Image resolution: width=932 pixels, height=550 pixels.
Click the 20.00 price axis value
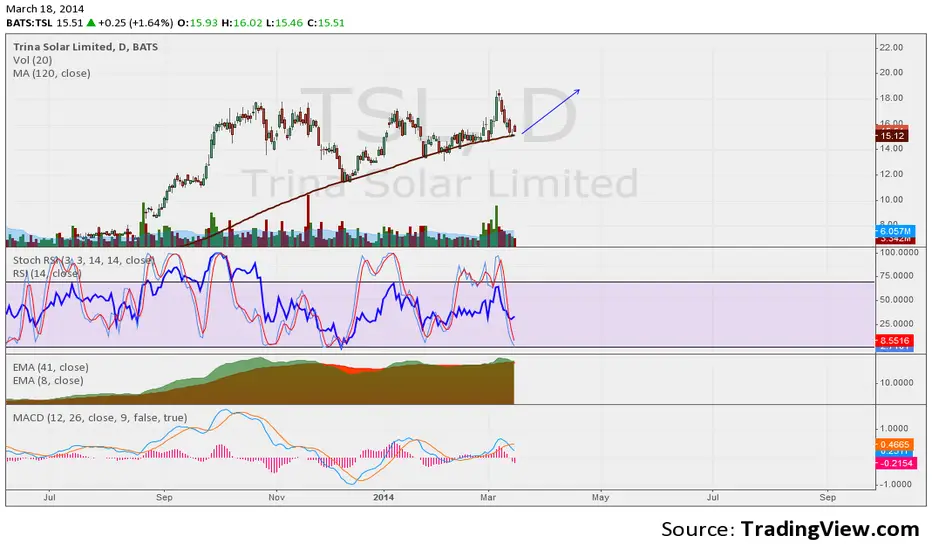tap(891, 73)
